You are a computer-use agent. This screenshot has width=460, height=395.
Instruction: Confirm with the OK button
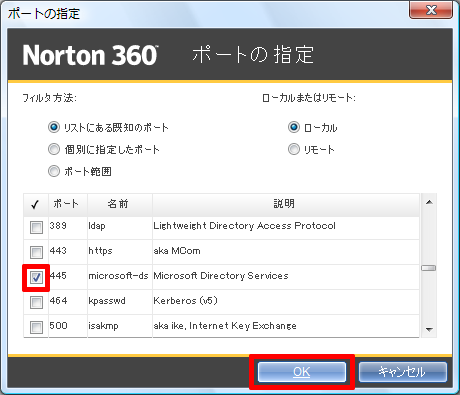point(302,372)
